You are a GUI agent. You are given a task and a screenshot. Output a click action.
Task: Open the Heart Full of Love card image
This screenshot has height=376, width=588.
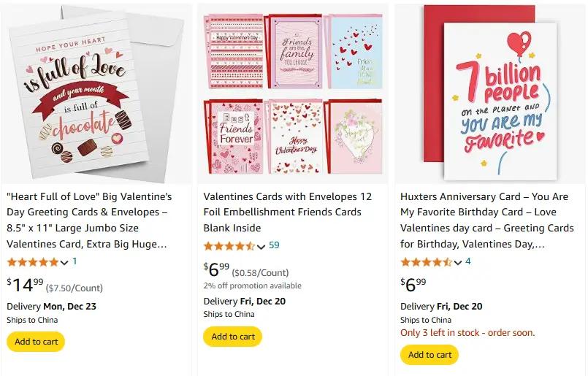click(x=96, y=93)
